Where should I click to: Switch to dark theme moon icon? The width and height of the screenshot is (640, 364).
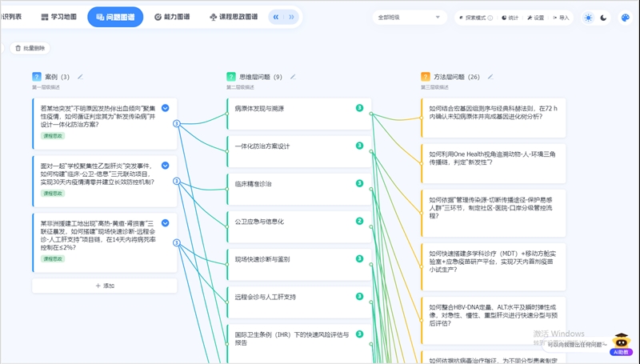pyautogui.click(x=603, y=18)
